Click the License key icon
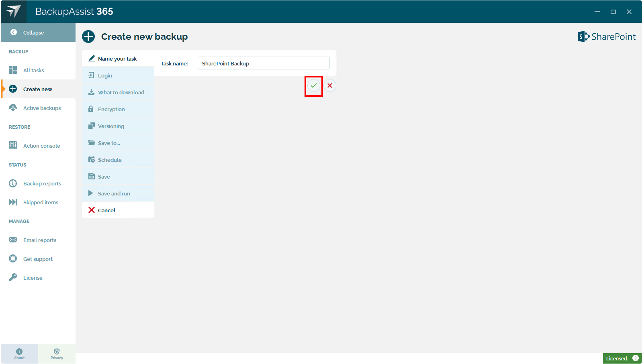The width and height of the screenshot is (642, 364). [13, 278]
